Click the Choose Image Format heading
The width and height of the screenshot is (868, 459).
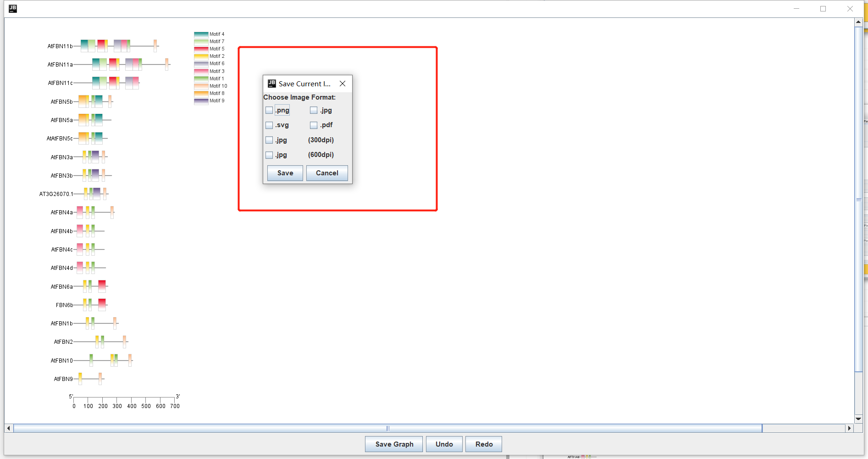[x=299, y=97]
